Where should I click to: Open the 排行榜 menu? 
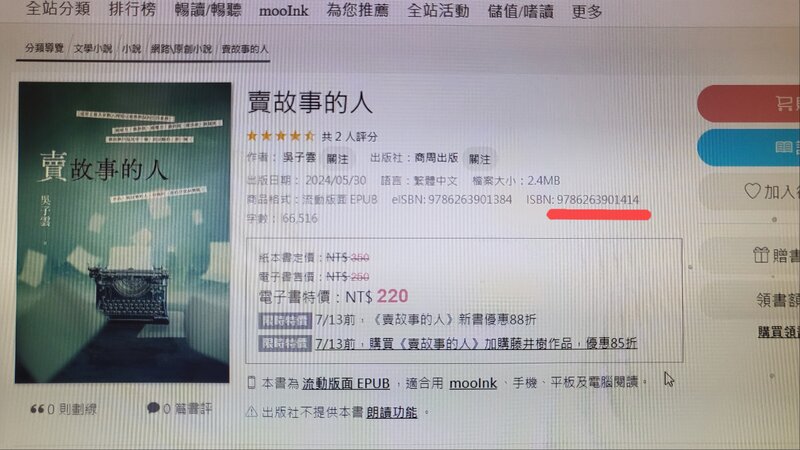click(x=132, y=9)
